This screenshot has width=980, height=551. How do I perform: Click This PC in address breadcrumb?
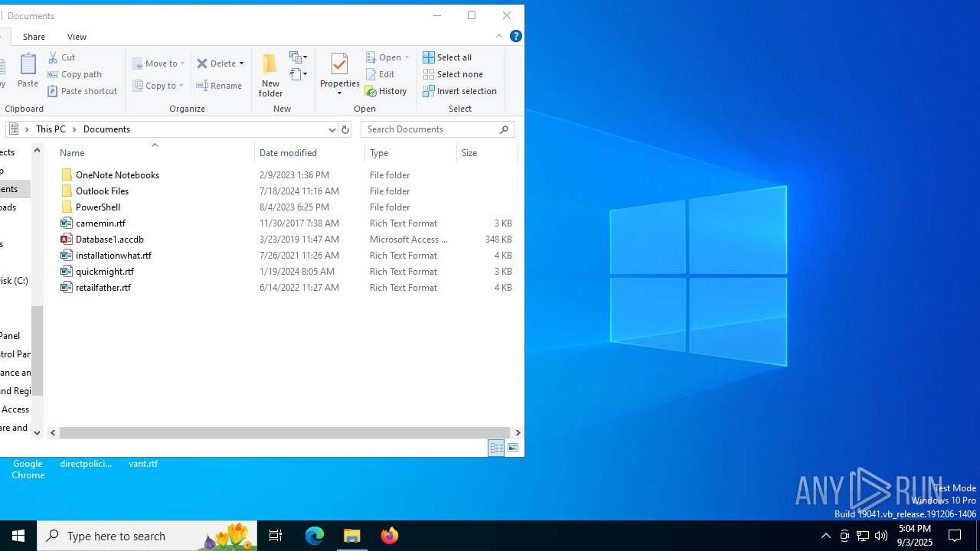pyautogui.click(x=51, y=129)
